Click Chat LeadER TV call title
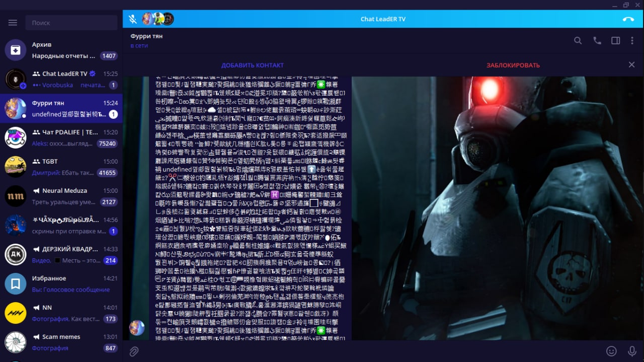The width and height of the screenshot is (644, 362). pyautogui.click(x=383, y=19)
